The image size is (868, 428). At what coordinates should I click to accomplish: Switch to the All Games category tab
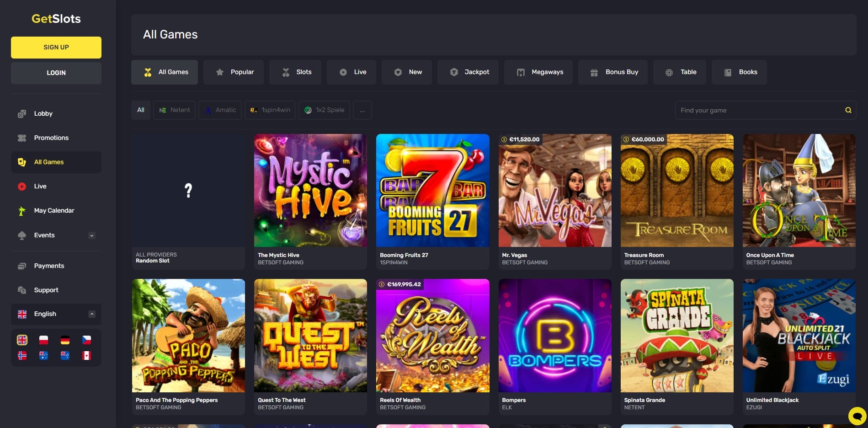tap(165, 72)
